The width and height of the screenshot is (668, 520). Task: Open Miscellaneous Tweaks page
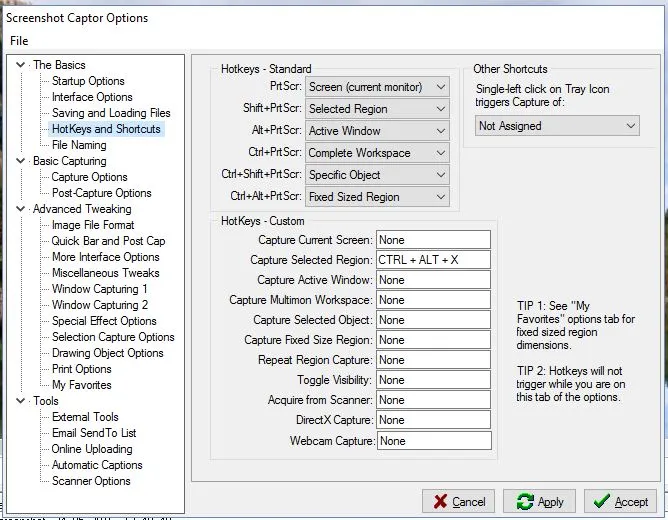106,273
